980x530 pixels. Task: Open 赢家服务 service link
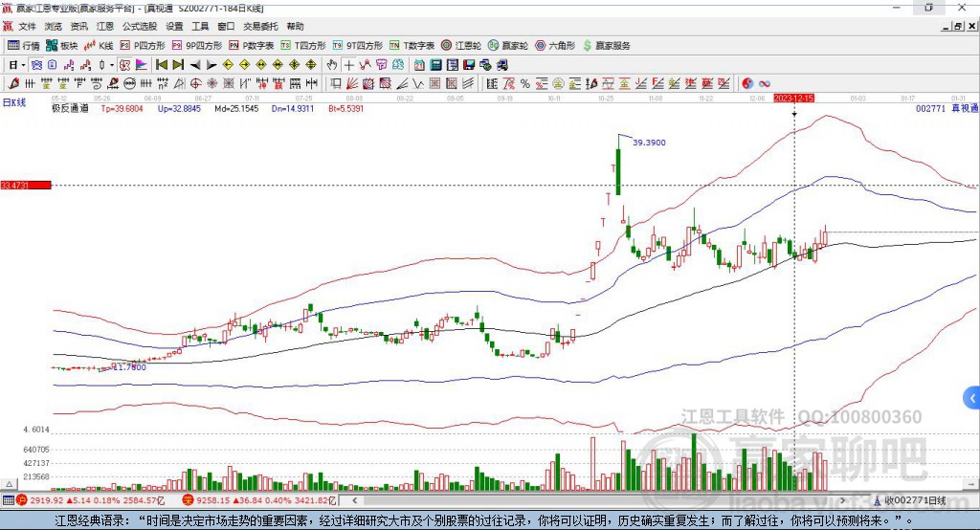pyautogui.click(x=606, y=46)
